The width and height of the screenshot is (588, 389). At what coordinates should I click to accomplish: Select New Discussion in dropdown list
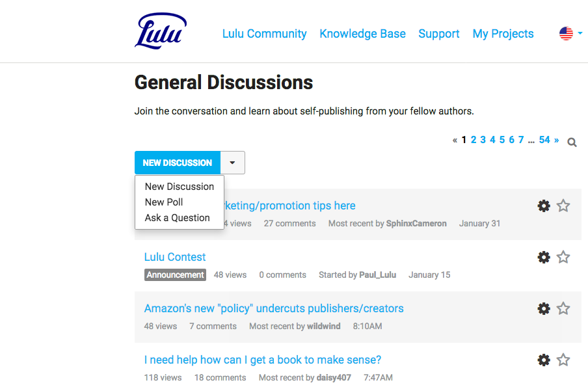[180, 187]
